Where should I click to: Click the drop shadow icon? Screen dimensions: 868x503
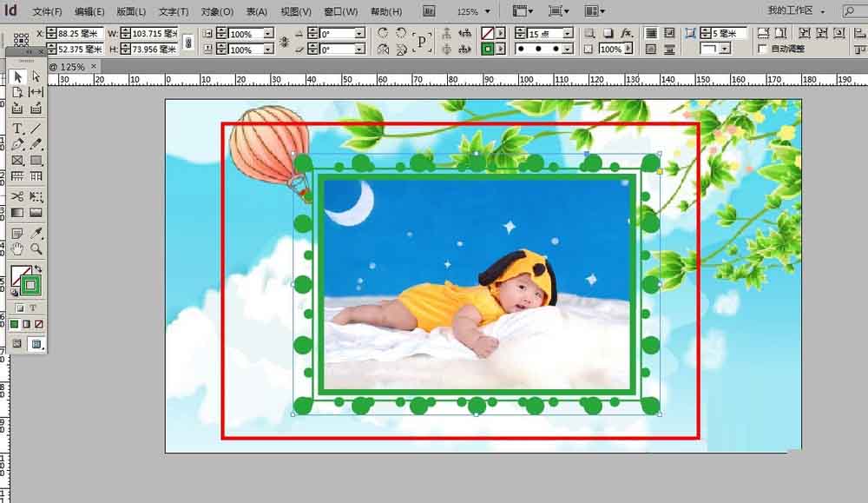608,33
